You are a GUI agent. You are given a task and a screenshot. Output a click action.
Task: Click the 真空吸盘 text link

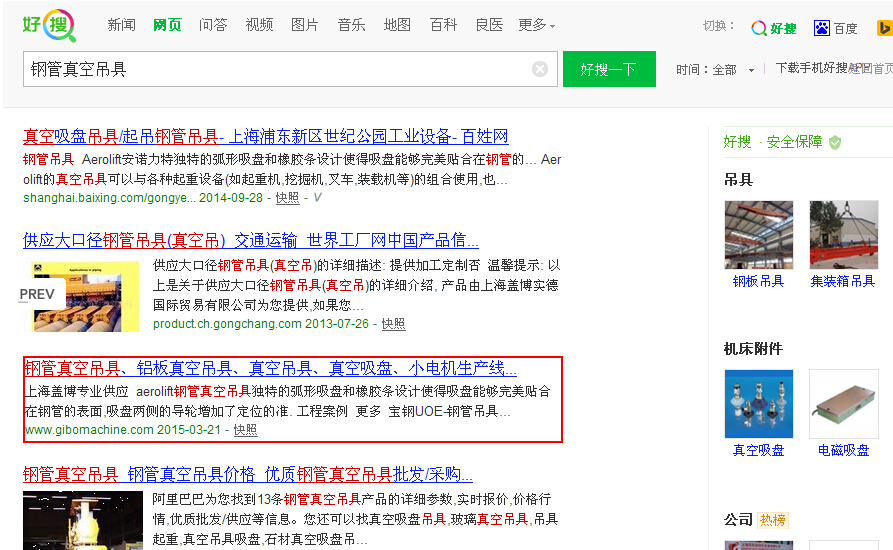coord(759,450)
